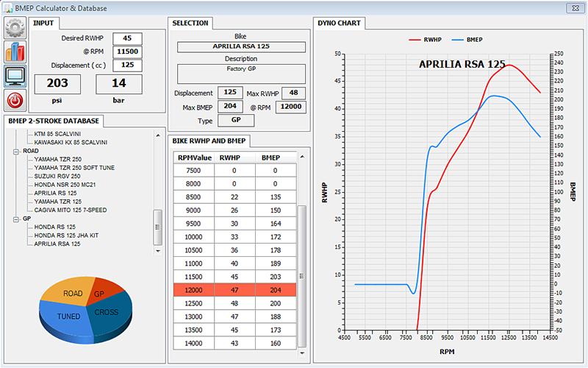This screenshot has height=368, width=588.
Task: Click the Max RWHP field showing 48
Action: [x=293, y=93]
